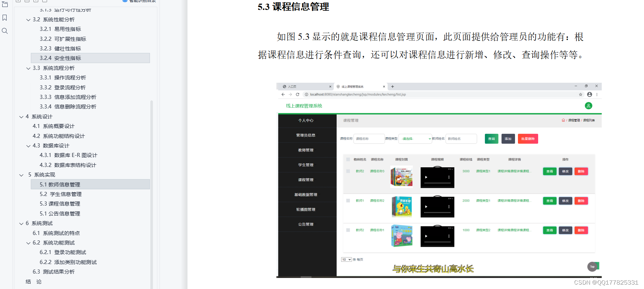
Task: Play the course video in 课程名称3 row
Action: click(x=426, y=177)
